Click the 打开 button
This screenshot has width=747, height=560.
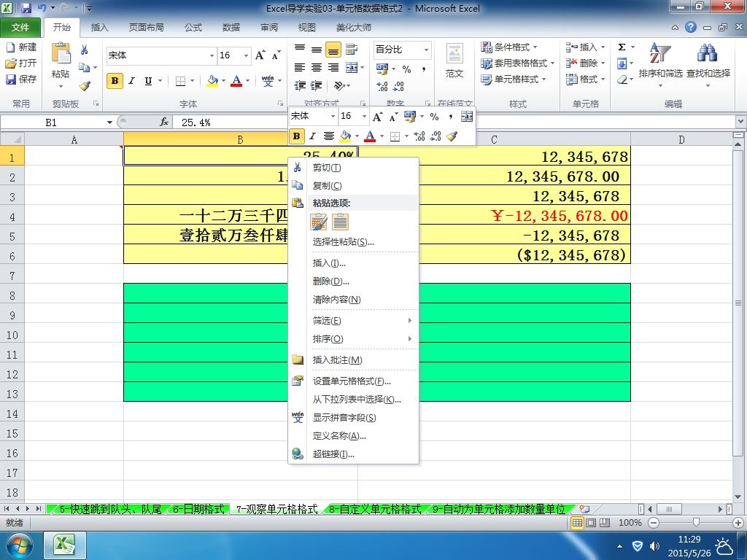21,63
